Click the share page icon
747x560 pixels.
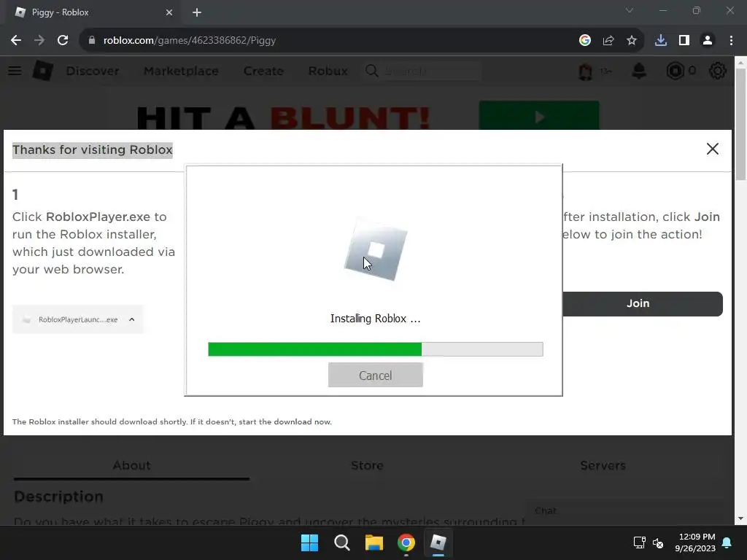click(x=608, y=41)
